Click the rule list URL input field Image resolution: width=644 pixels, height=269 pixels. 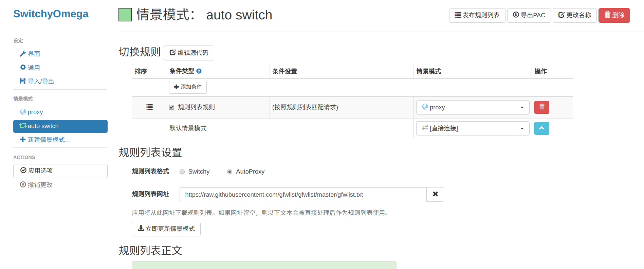pos(303,195)
